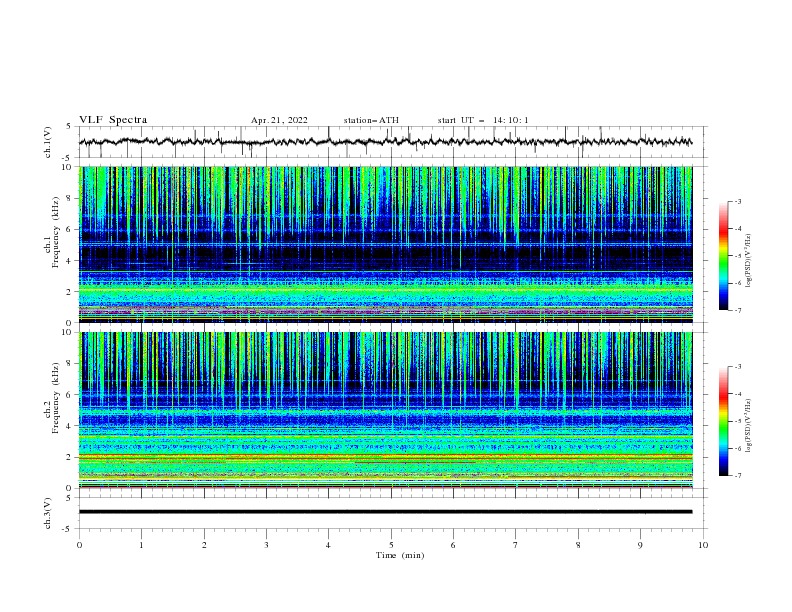
Task: Select the ch.1 colorbar "log(PSD)(V²/Hz)" label
Action: [749, 261]
